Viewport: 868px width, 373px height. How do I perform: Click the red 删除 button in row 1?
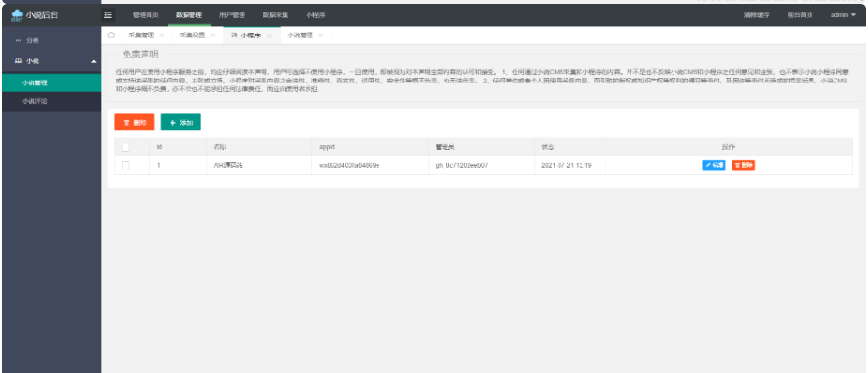743,165
